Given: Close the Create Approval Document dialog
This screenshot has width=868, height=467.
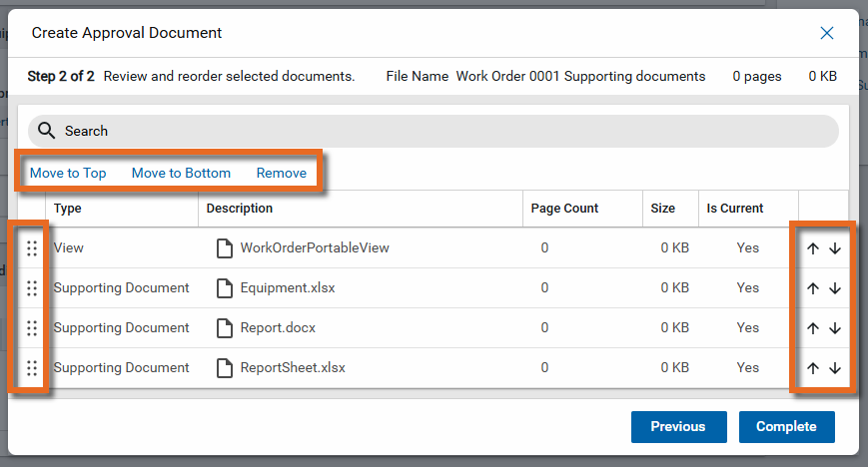Looking at the screenshot, I should pyautogui.click(x=827, y=33).
